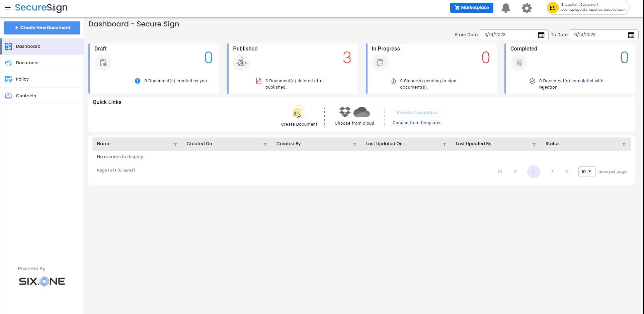644x314 pixels.
Task: Open the ES user account menu
Action: point(553,8)
